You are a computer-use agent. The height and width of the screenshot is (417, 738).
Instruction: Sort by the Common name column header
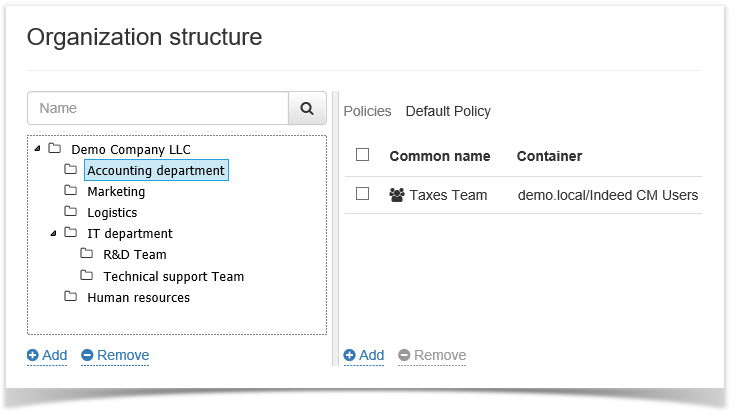pos(439,156)
